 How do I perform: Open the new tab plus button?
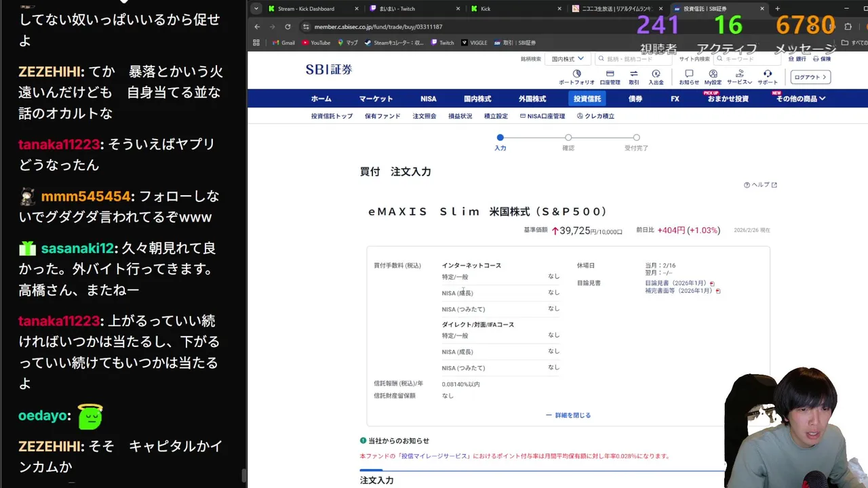pyautogui.click(x=777, y=9)
